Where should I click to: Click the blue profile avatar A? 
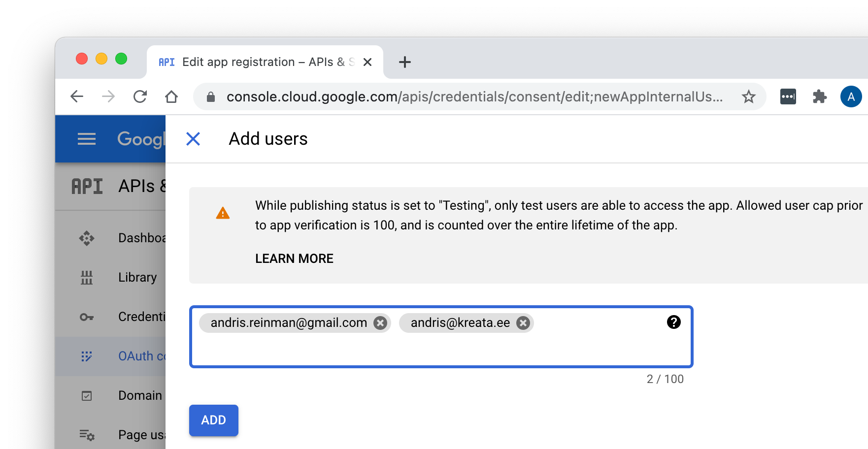(x=852, y=96)
